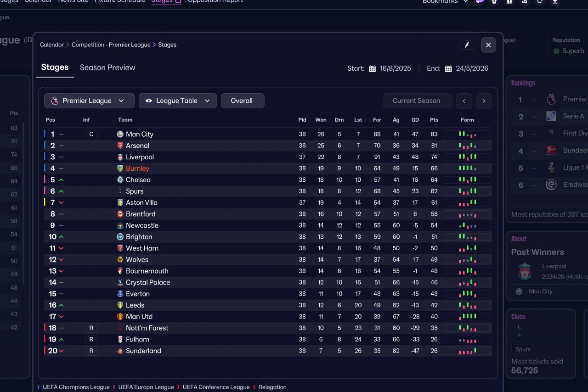588x392 pixels.
Task: Go to the next season with the right arrow
Action: [484, 101]
